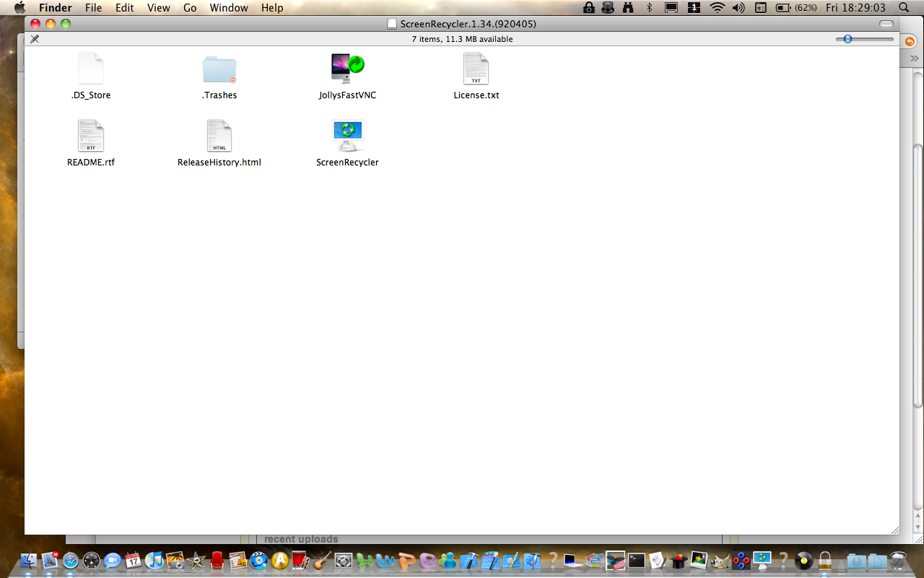Open iChat from the Dock
924x578 pixels.
coord(112,560)
